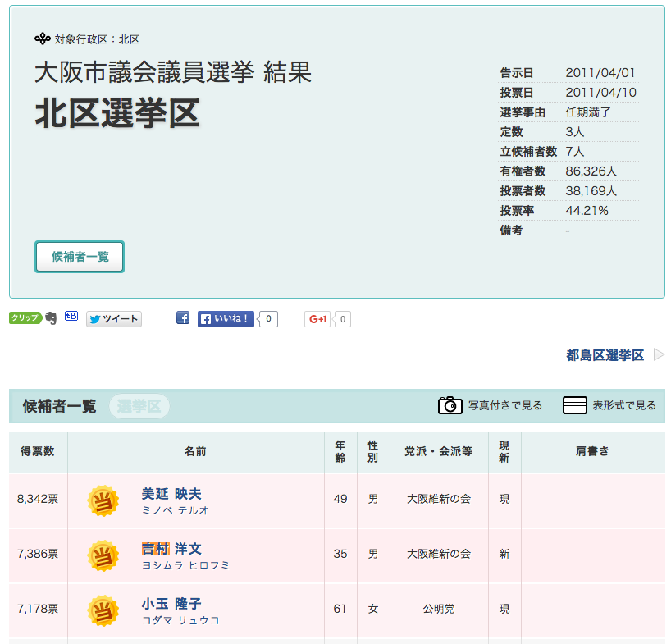
Task: Switch to 表形式で見る view
Action: click(x=624, y=405)
